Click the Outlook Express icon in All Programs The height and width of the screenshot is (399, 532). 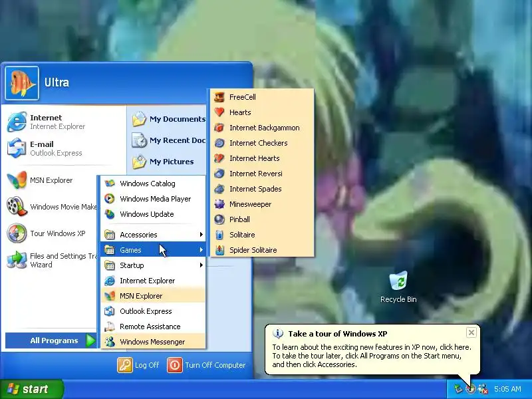tap(110, 311)
